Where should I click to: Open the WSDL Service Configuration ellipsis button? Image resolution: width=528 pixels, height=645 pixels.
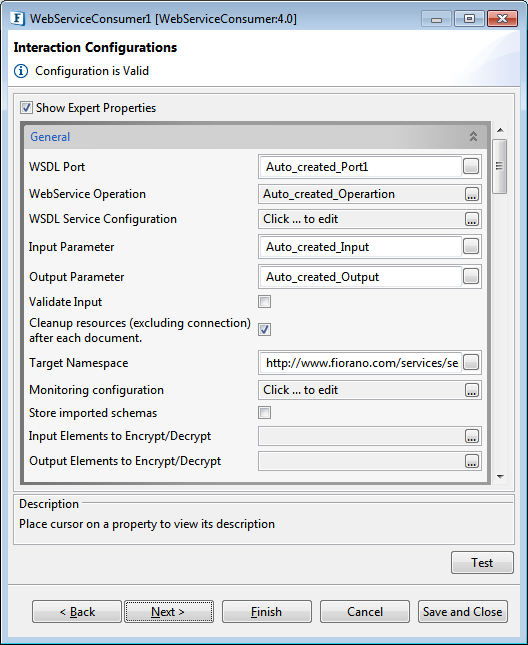click(x=471, y=219)
